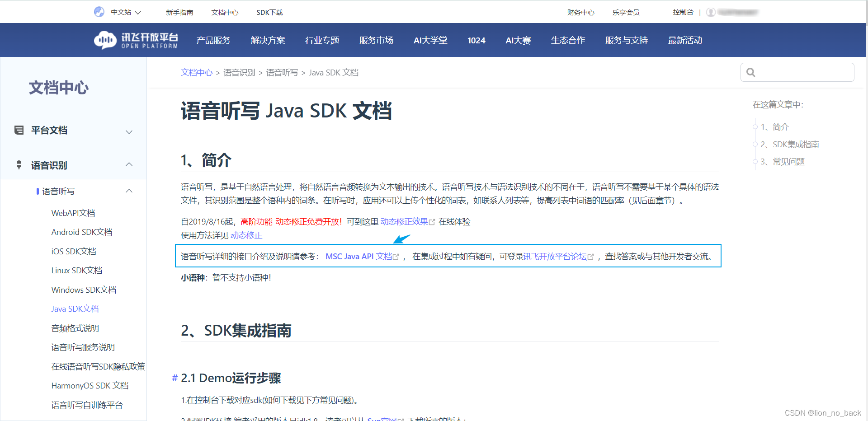Open the 中文站 language dropdown
This screenshot has height=421, width=868.
coord(126,12)
